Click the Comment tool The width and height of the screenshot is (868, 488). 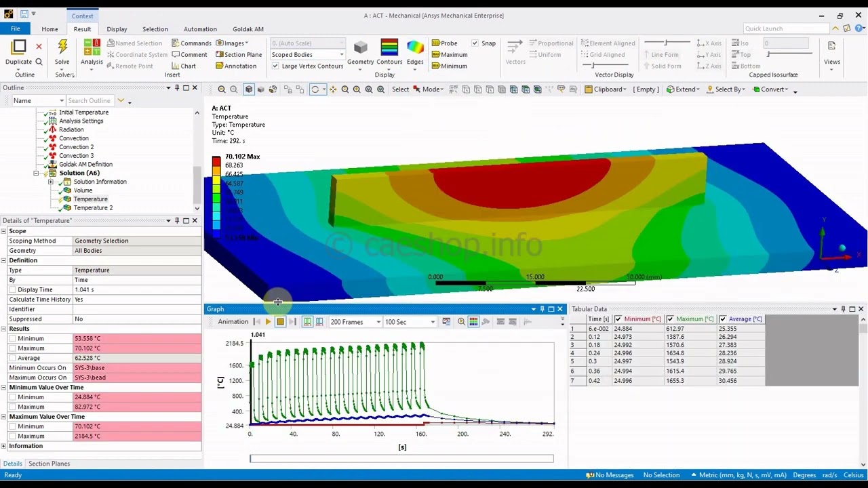pos(189,54)
